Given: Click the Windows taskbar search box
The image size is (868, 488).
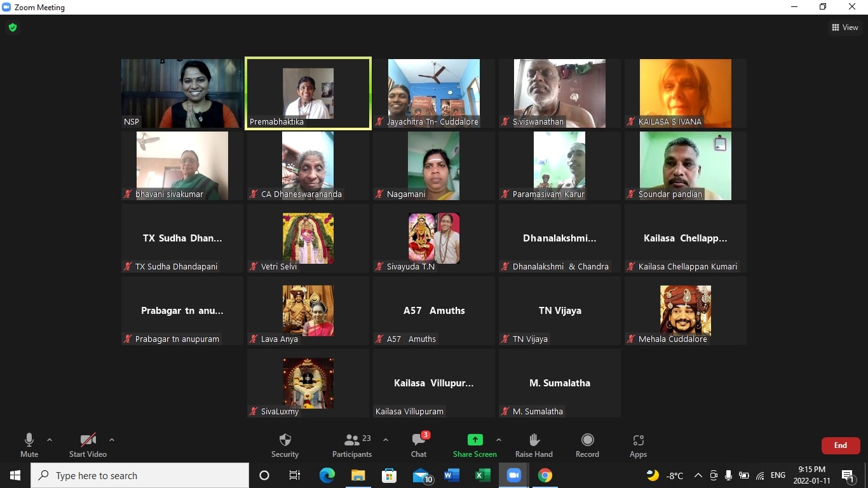Looking at the screenshot, I should (x=140, y=475).
